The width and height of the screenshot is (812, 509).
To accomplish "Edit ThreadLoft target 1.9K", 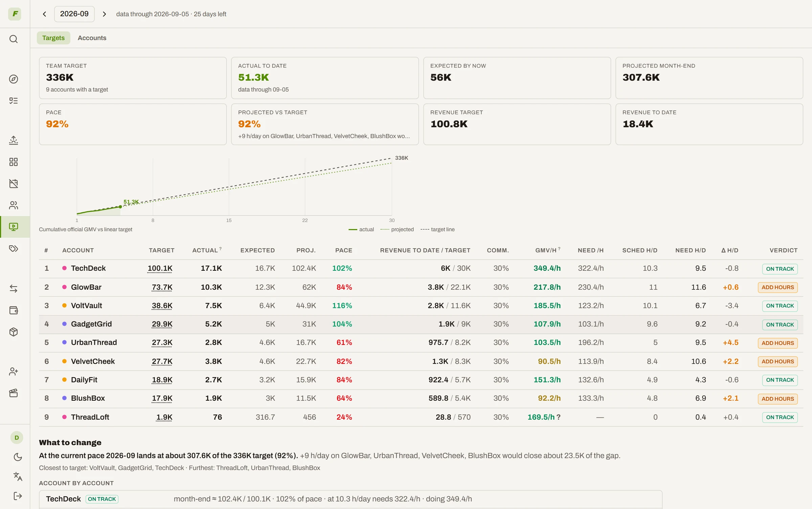I will pos(164,417).
